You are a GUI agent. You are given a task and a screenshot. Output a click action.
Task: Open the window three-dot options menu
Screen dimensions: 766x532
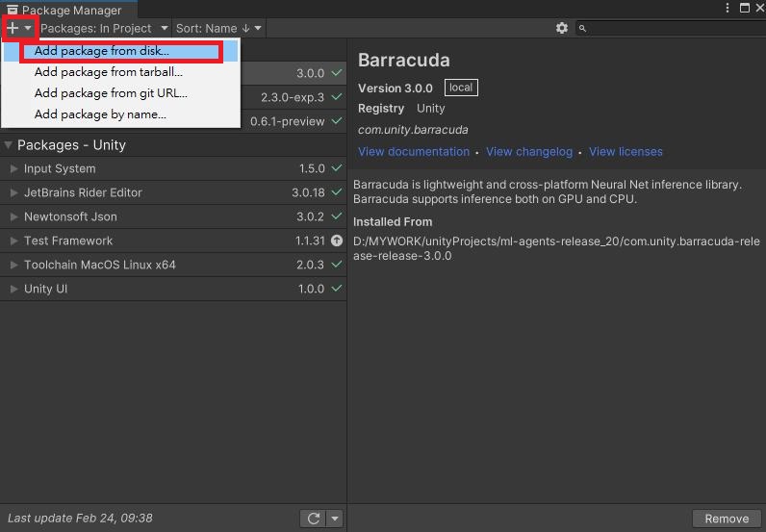pyautogui.click(x=728, y=8)
